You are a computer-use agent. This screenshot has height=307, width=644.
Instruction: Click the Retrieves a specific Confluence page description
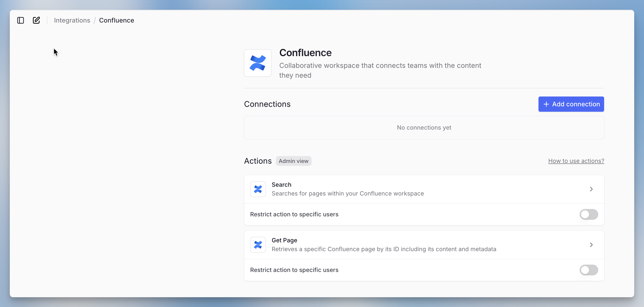click(384, 249)
